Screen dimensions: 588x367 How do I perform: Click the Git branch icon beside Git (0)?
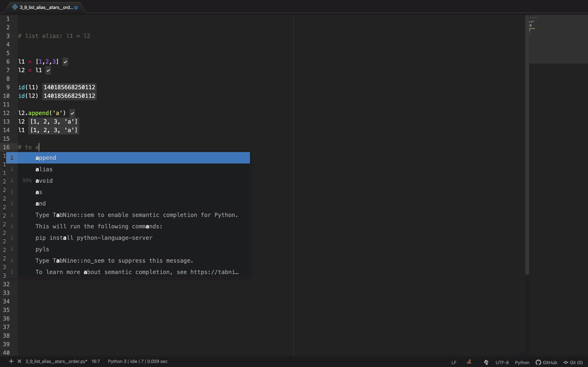coord(566,362)
